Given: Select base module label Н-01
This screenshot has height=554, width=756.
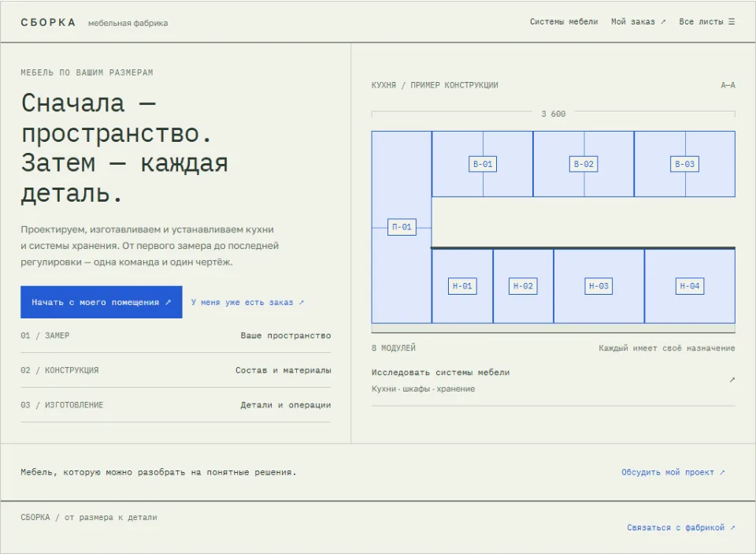Looking at the screenshot, I should tap(462, 286).
